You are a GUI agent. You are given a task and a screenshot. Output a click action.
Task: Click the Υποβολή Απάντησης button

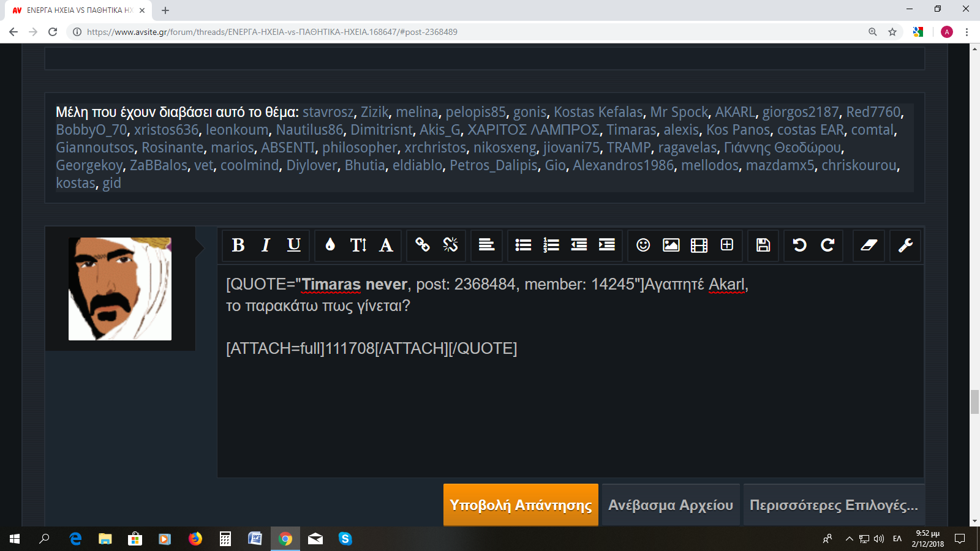[521, 505]
